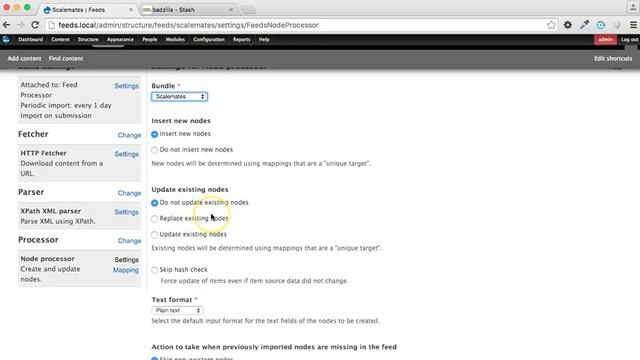Click Add content shortcut

(24, 58)
